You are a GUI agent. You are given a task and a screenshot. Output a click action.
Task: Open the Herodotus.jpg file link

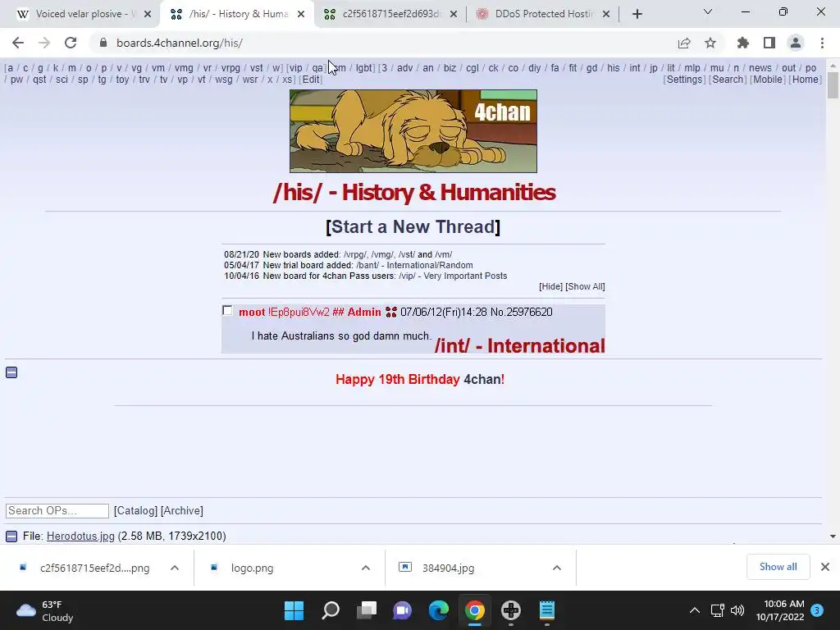tap(80, 536)
